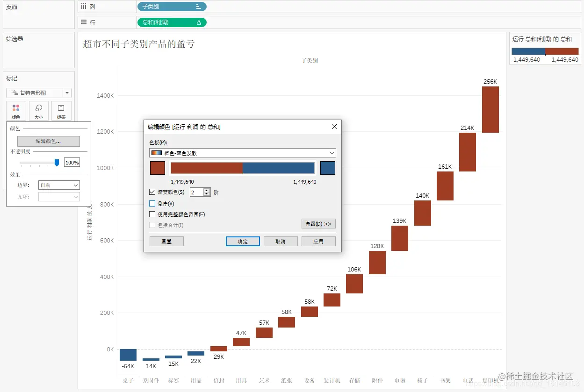This screenshot has width=584, height=392.
Task: Select the 电器 bar labeled 139K
Action: 400,238
